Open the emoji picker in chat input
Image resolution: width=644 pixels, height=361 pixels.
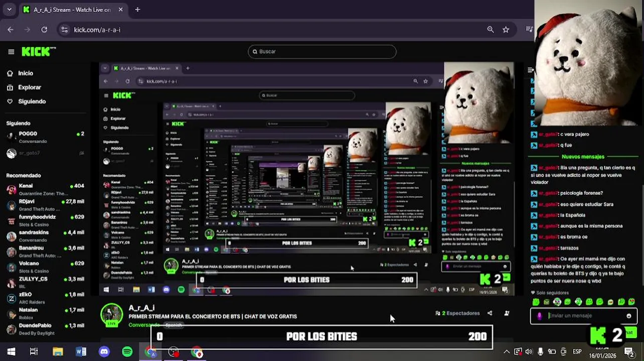[629, 316]
